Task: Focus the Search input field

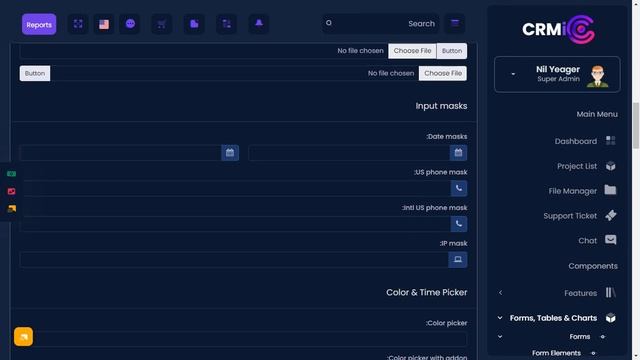Action: [380, 24]
